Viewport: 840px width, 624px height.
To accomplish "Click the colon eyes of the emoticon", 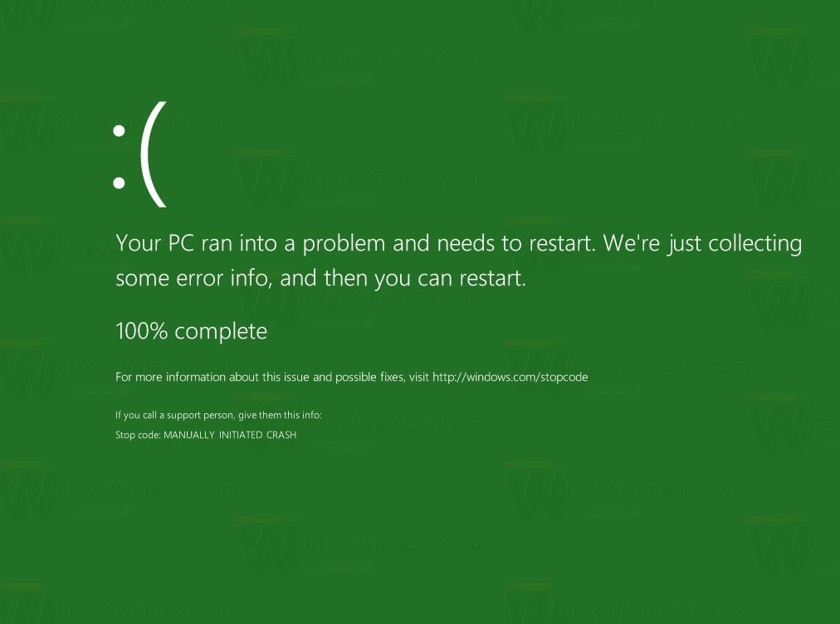I will tap(119, 156).
